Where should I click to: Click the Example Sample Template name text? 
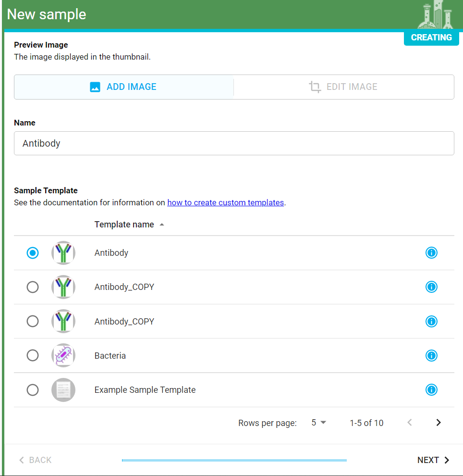point(145,390)
